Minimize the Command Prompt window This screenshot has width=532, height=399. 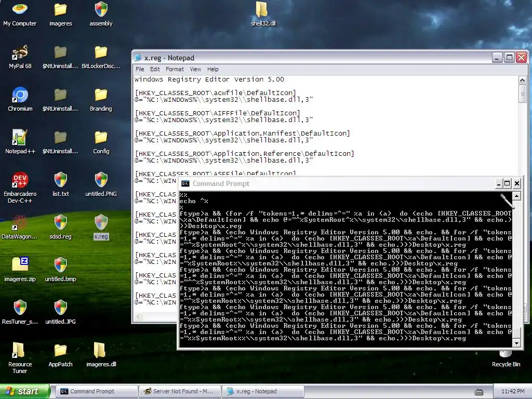(x=498, y=183)
